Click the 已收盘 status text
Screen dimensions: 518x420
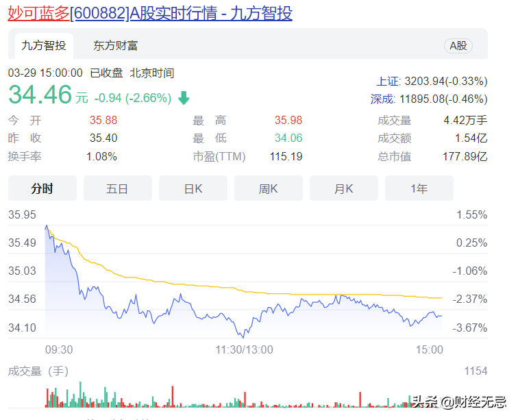pyautogui.click(x=106, y=73)
